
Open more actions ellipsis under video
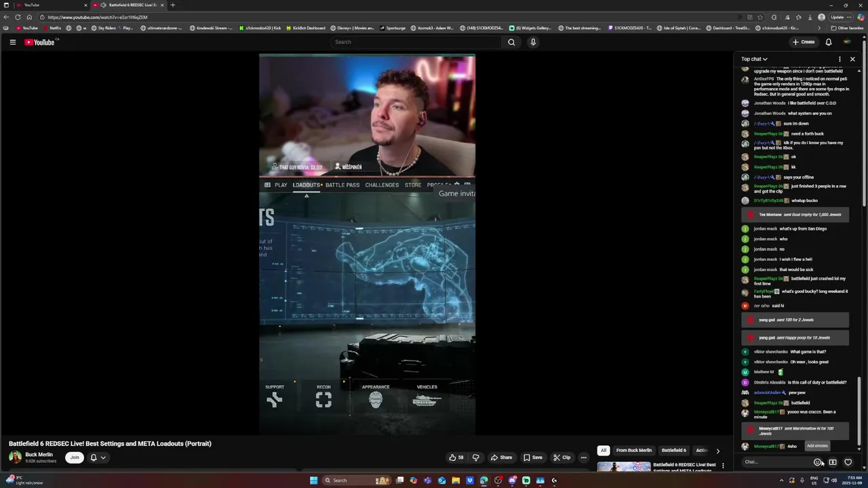tap(583, 457)
